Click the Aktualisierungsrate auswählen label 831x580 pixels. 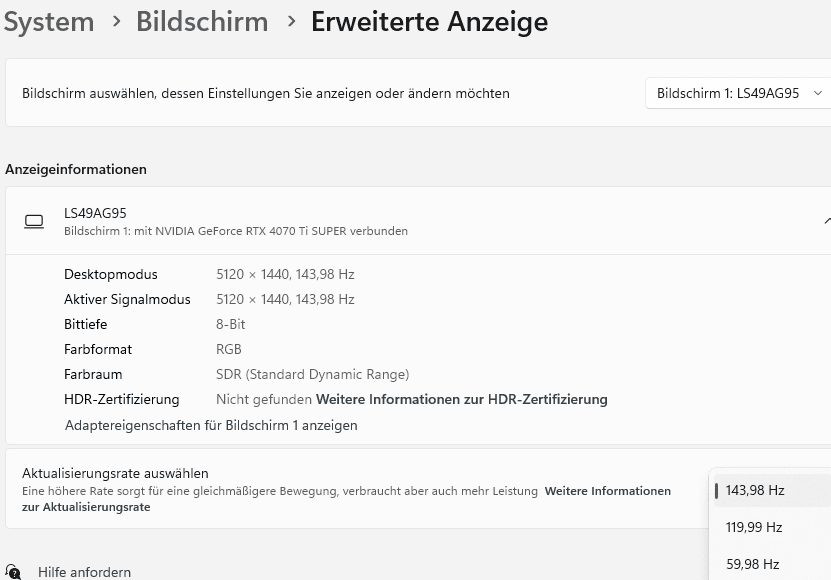click(115, 473)
